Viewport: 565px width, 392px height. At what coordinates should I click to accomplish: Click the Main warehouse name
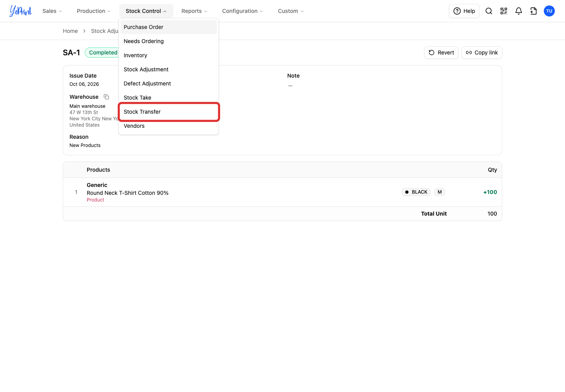pyautogui.click(x=87, y=106)
